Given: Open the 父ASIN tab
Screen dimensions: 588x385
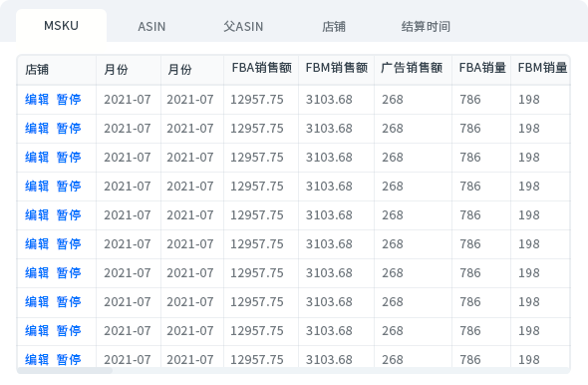Looking at the screenshot, I should click(243, 26).
